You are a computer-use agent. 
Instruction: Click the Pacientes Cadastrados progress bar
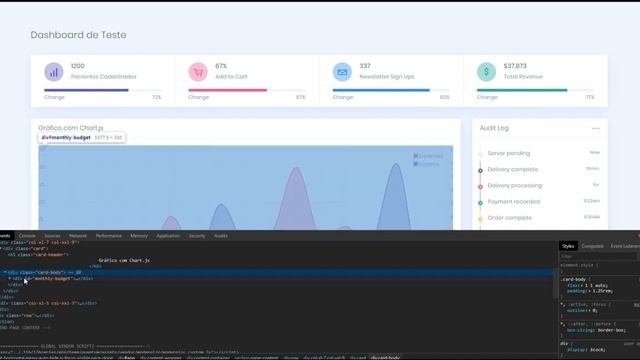(x=102, y=90)
